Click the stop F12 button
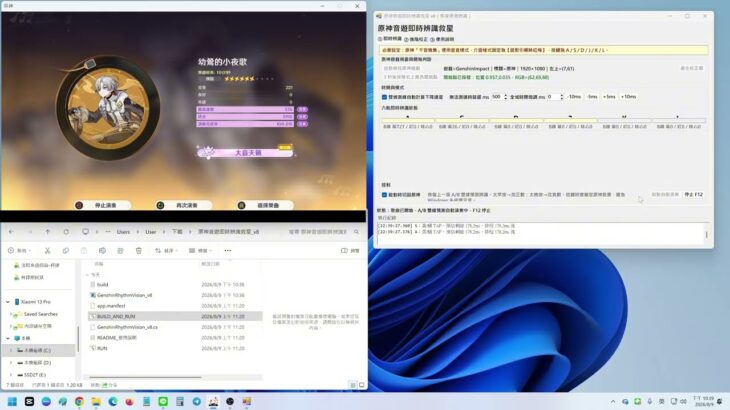Image resolution: width=730 pixels, height=410 pixels. [693, 195]
